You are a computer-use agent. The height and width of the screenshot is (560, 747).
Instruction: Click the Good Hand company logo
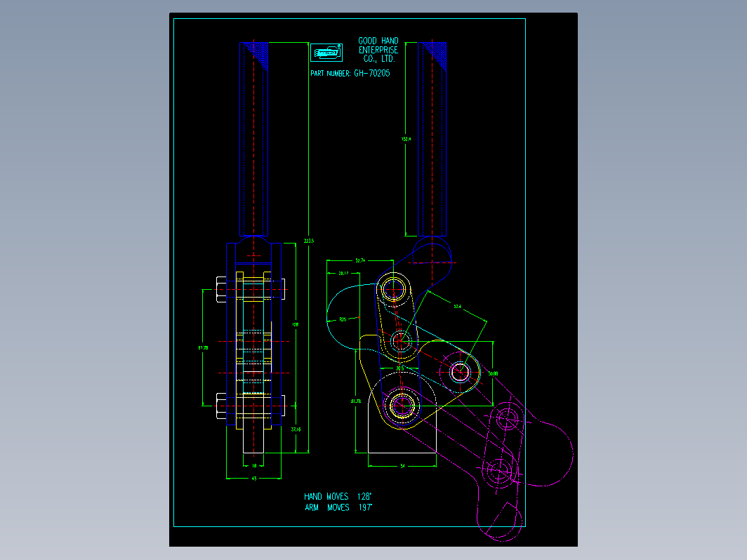326,53
